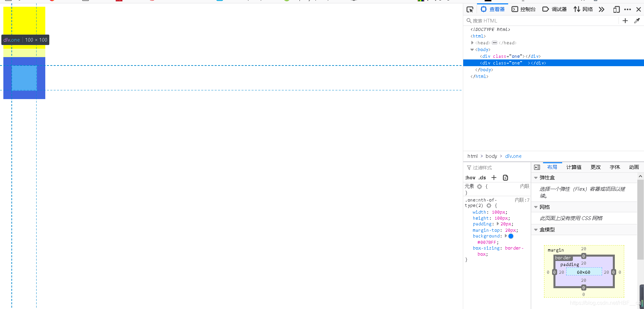The image size is (644, 309).
Task: Click the html breadcrumb
Action: click(x=472, y=156)
